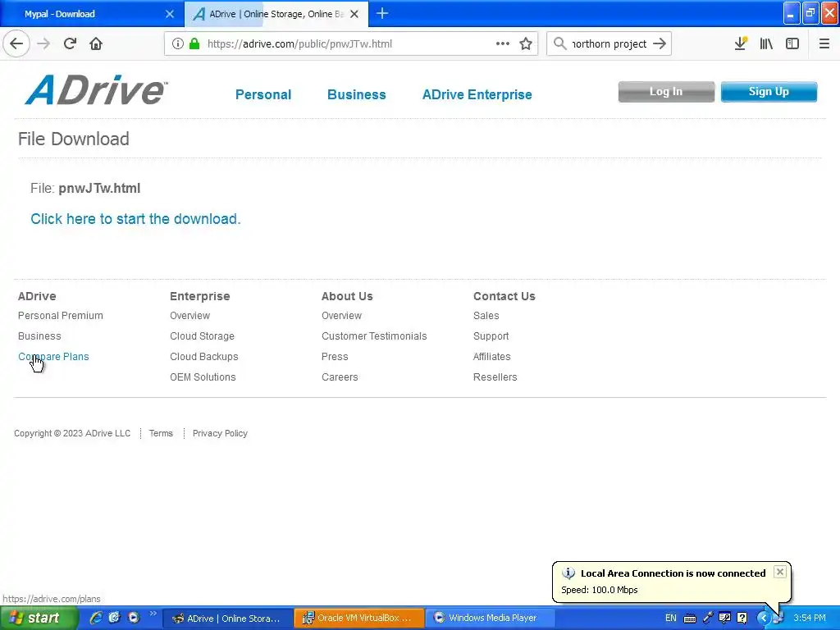Image resolution: width=840 pixels, height=630 pixels.
Task: Open Cloud Backups footer link
Action: click(204, 356)
